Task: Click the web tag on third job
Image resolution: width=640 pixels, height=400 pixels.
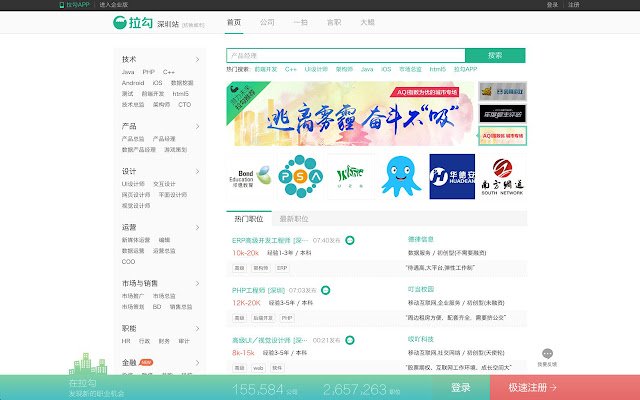Action: coord(258,368)
